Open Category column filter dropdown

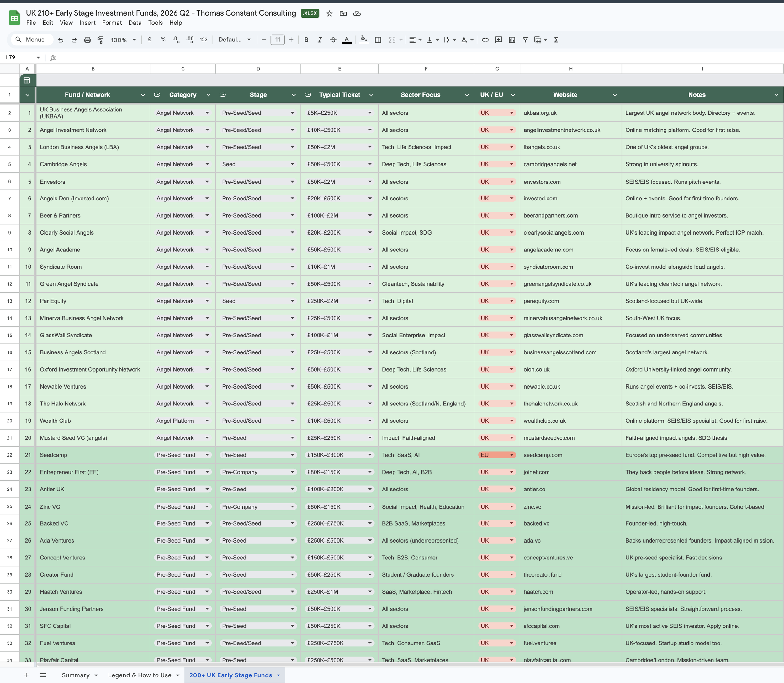click(x=208, y=95)
